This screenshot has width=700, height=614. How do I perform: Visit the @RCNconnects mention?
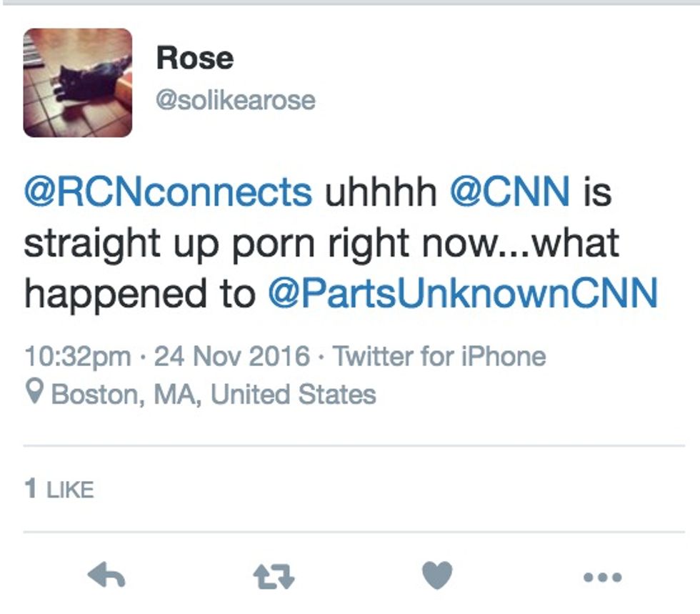(x=168, y=193)
